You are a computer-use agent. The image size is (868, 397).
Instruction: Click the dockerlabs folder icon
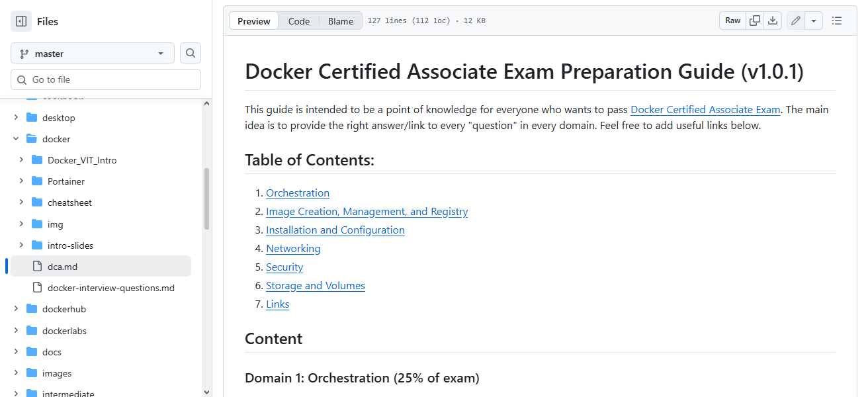[32, 331]
